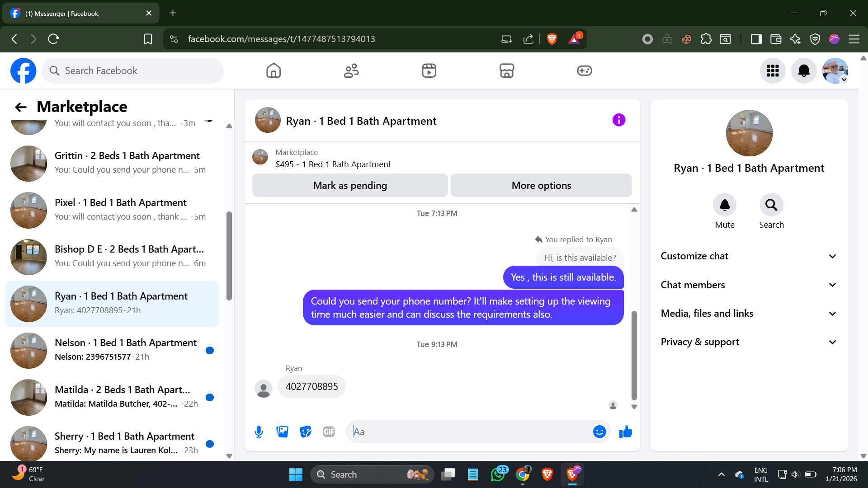Go to Facebook Home tab
The height and width of the screenshot is (488, 868).
[274, 70]
